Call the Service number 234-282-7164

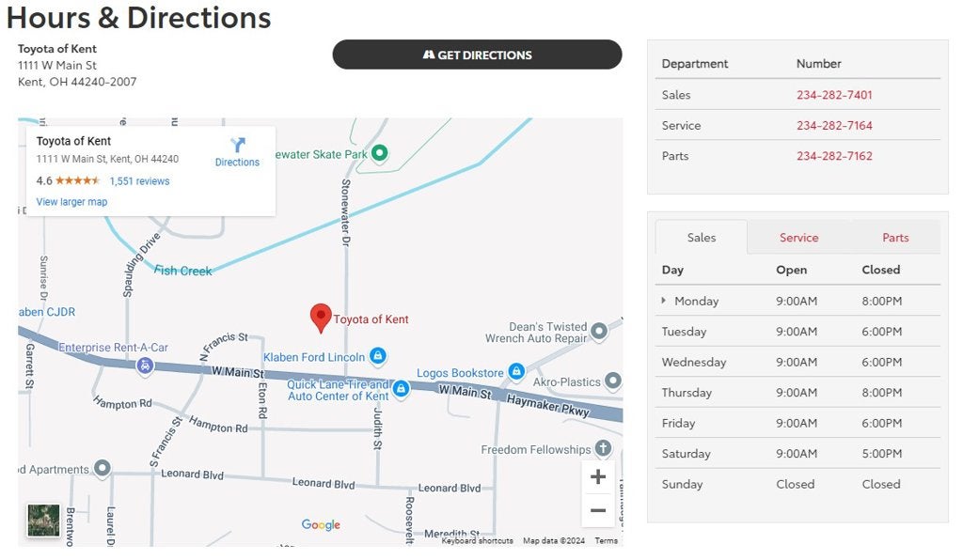click(x=834, y=126)
